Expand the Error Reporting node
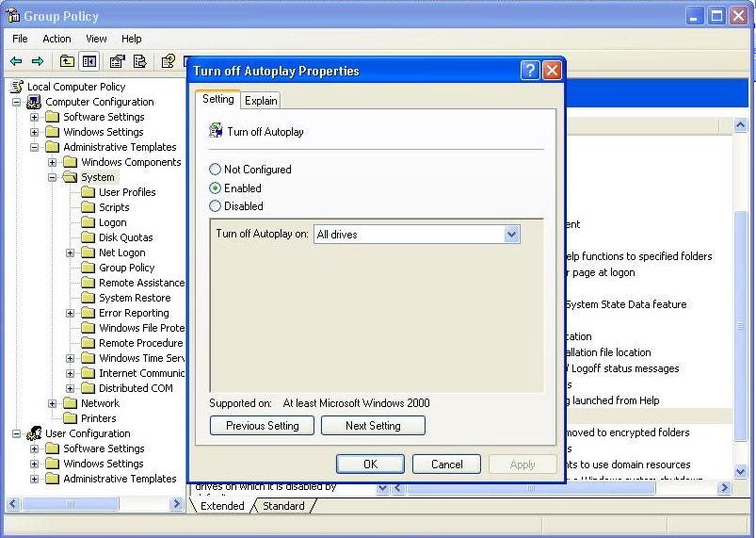Image resolution: width=756 pixels, height=538 pixels. click(70, 313)
